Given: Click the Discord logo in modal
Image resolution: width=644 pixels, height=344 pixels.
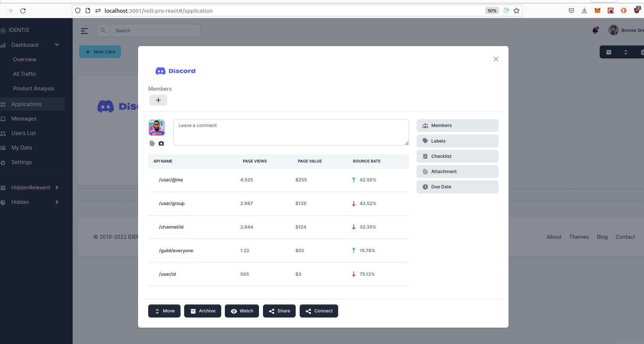Looking at the screenshot, I should 175,71.
